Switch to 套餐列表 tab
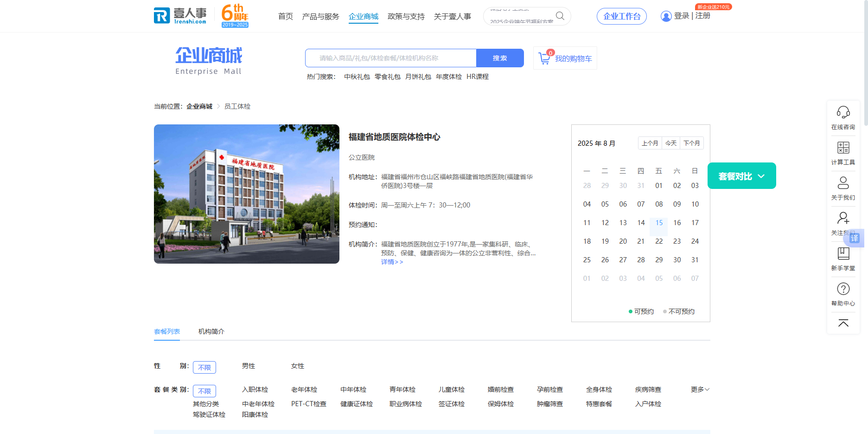 [167, 331]
